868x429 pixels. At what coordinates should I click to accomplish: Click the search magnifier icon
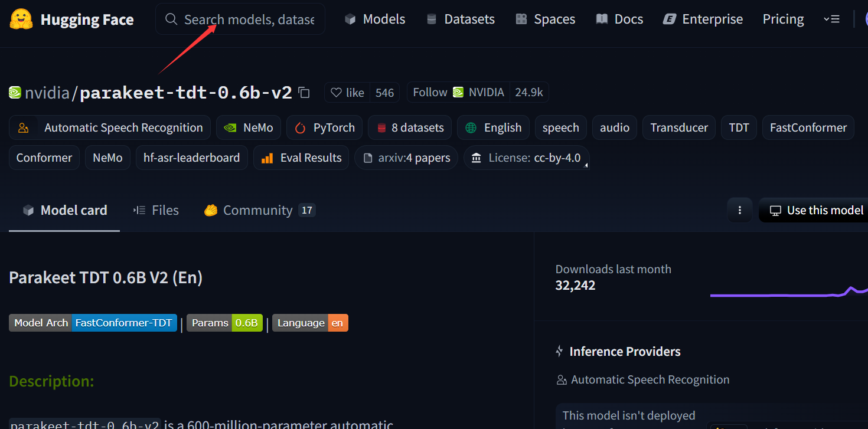(171, 19)
